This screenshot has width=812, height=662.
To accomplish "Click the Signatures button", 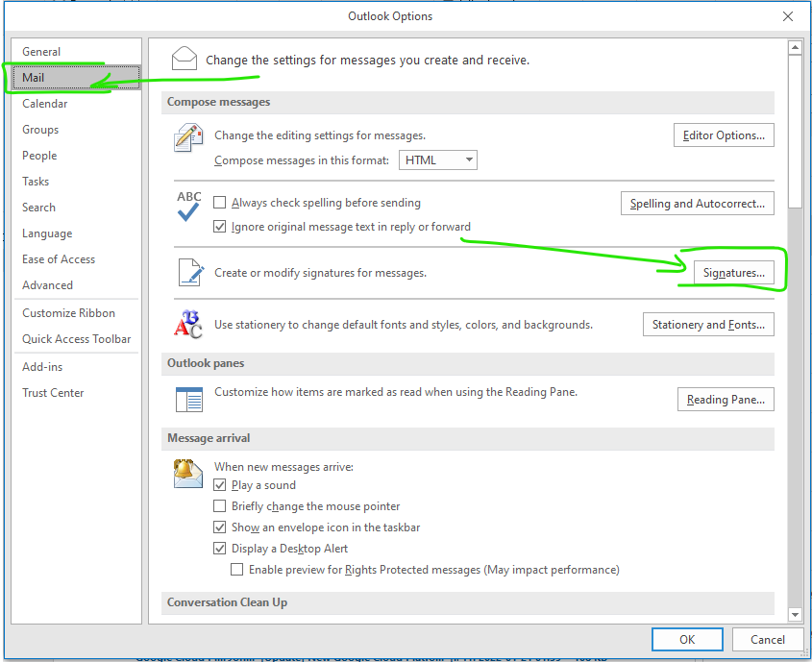I will pyautogui.click(x=734, y=273).
